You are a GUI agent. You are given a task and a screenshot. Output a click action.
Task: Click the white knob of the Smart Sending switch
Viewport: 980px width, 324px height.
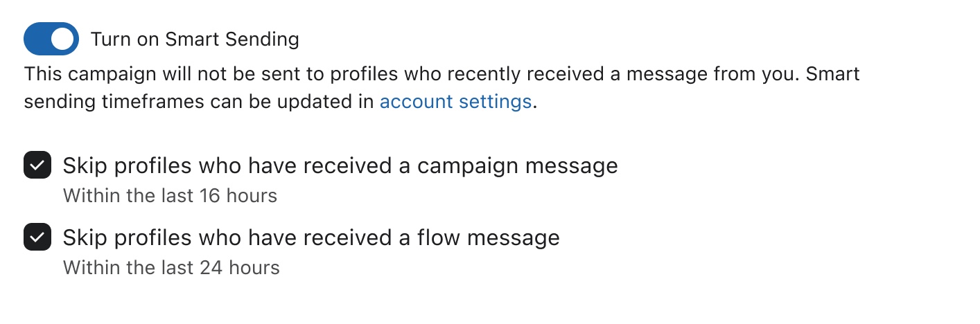(62, 39)
